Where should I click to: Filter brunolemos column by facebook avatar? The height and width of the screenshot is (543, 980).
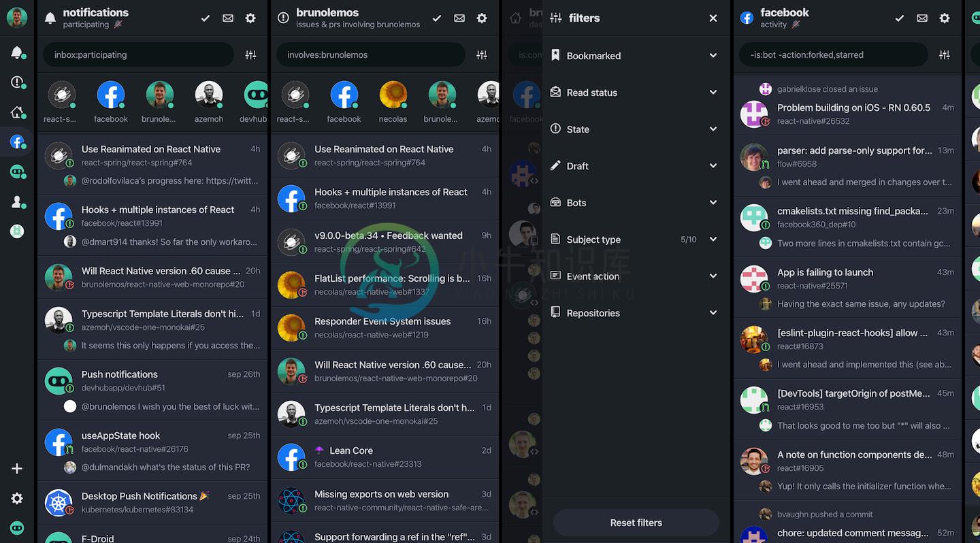click(x=344, y=95)
